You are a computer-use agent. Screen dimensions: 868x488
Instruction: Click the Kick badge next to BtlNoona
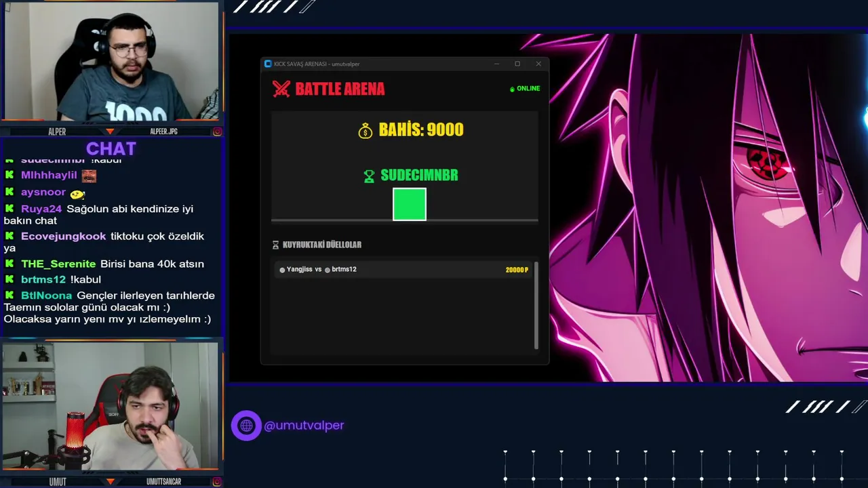coord(9,296)
